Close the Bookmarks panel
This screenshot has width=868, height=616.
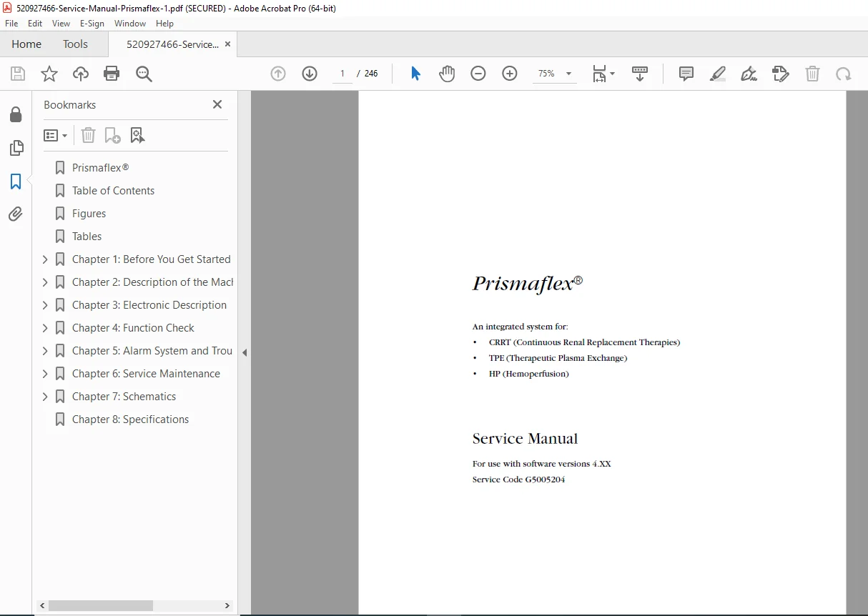217,104
